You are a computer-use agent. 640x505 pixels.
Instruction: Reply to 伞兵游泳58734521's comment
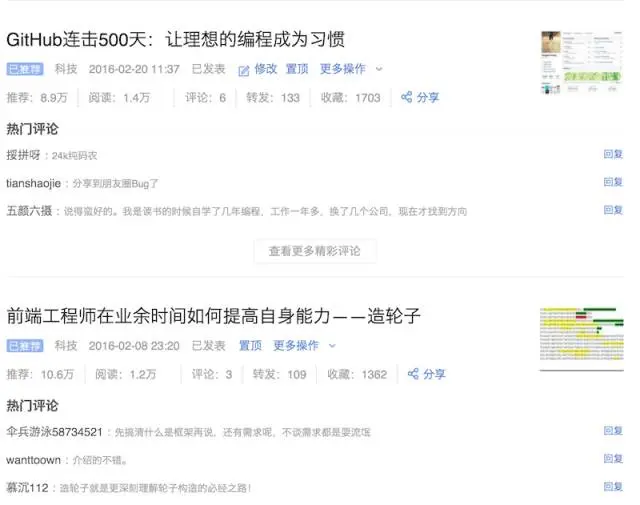(x=613, y=431)
